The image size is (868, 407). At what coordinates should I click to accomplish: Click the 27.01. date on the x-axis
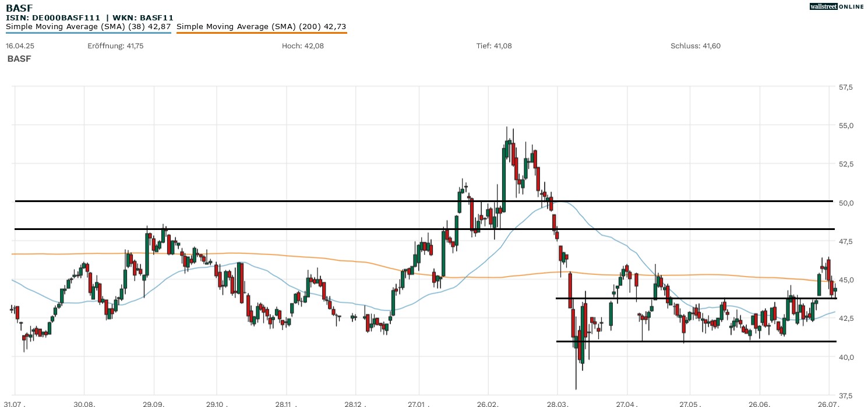click(418, 403)
